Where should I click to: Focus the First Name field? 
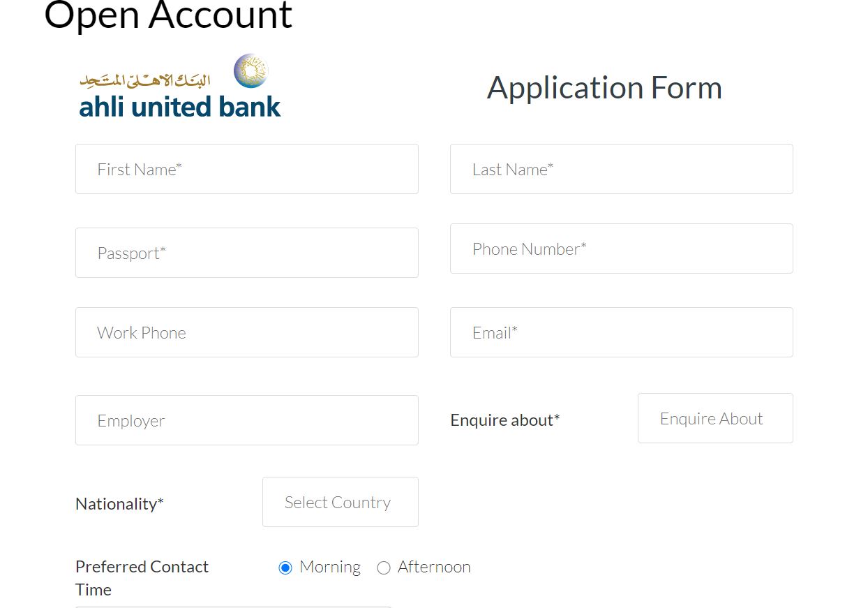click(x=246, y=169)
